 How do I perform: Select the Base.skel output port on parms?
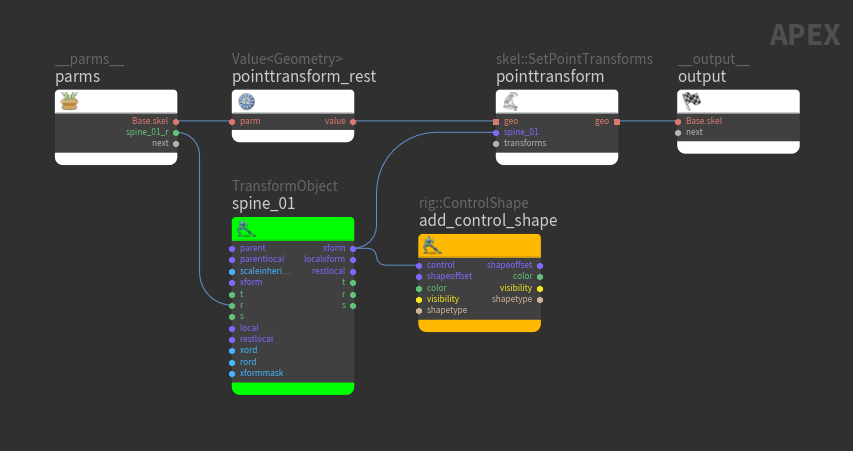(176, 121)
